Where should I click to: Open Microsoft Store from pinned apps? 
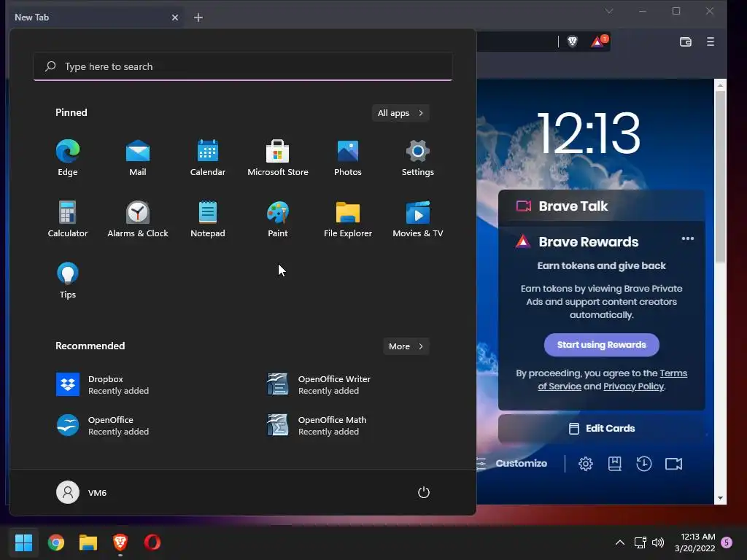click(x=278, y=158)
